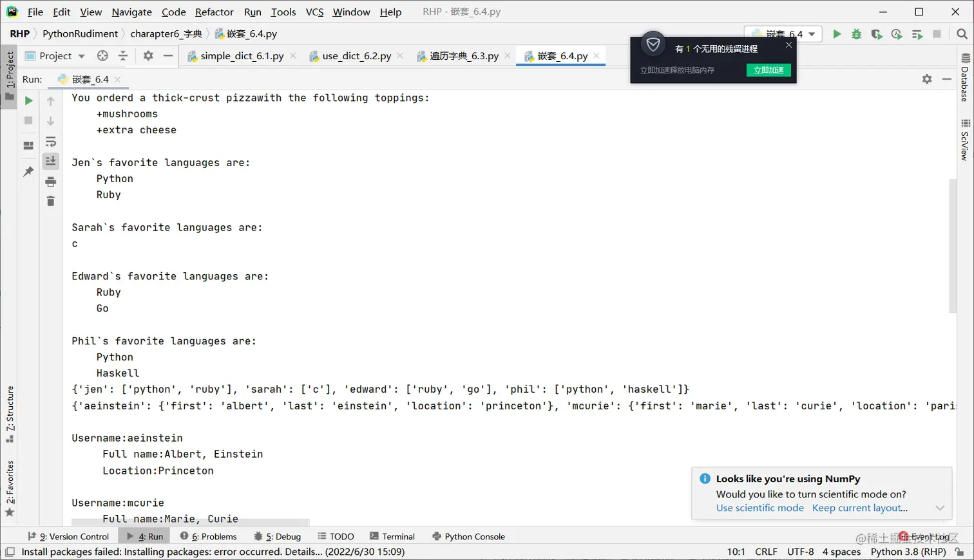This screenshot has width=974, height=560.
Task: Open the Terminal tool window
Action: point(392,536)
